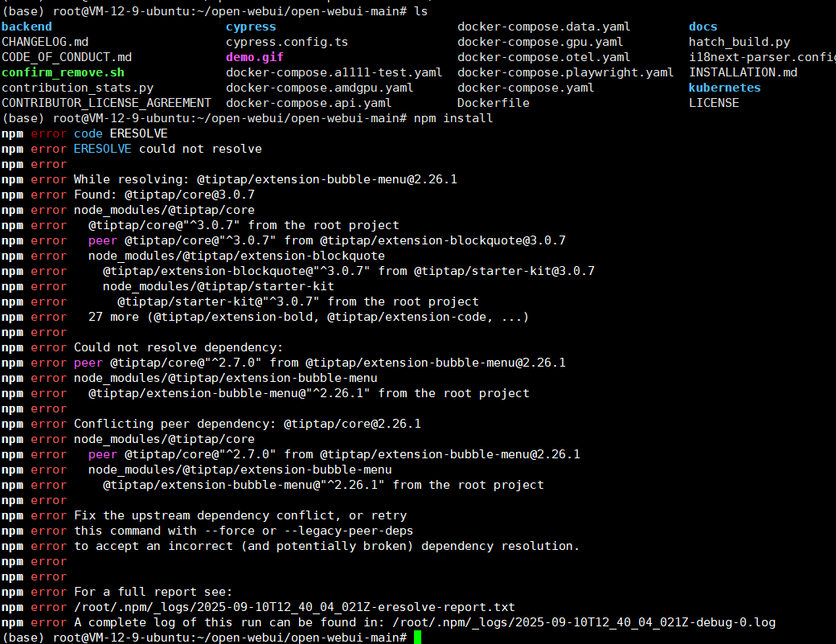The image size is (836, 644).
Task: Click 'docker-compose.amdgpu.yaml' file name
Action: point(319,88)
